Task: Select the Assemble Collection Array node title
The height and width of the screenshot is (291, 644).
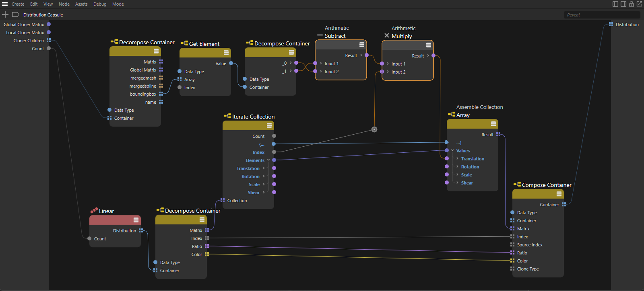Action: coord(463,115)
